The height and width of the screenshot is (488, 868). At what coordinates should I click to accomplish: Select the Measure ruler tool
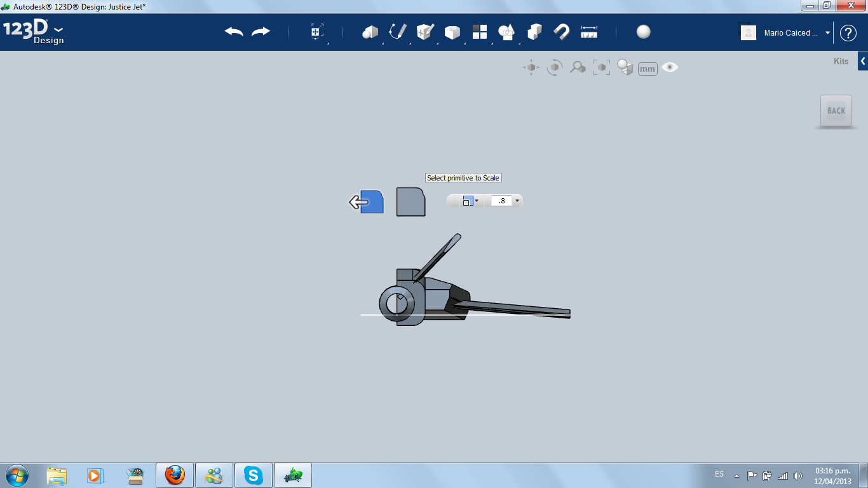coord(589,32)
